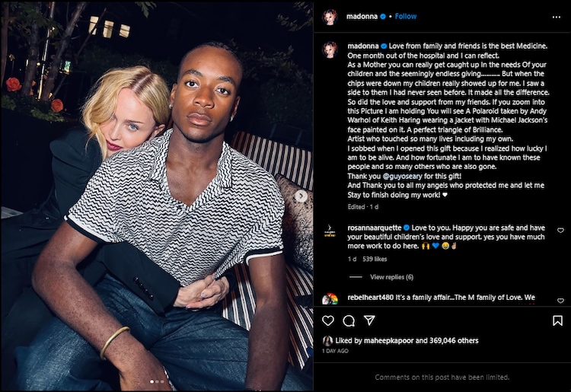Like rebelheart480's comment heart

(x=561, y=301)
